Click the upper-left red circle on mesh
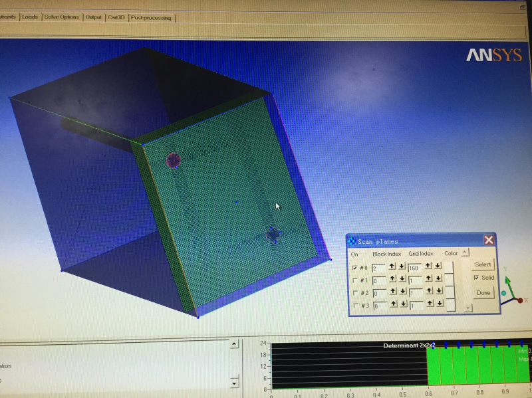Viewport: 532px width, 398px height. (x=174, y=160)
